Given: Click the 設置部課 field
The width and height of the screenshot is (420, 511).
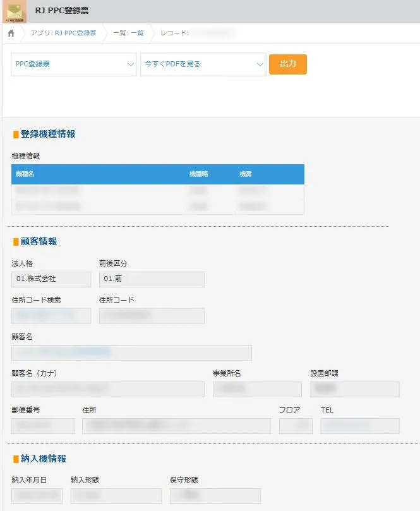Looking at the screenshot, I should point(354,389).
